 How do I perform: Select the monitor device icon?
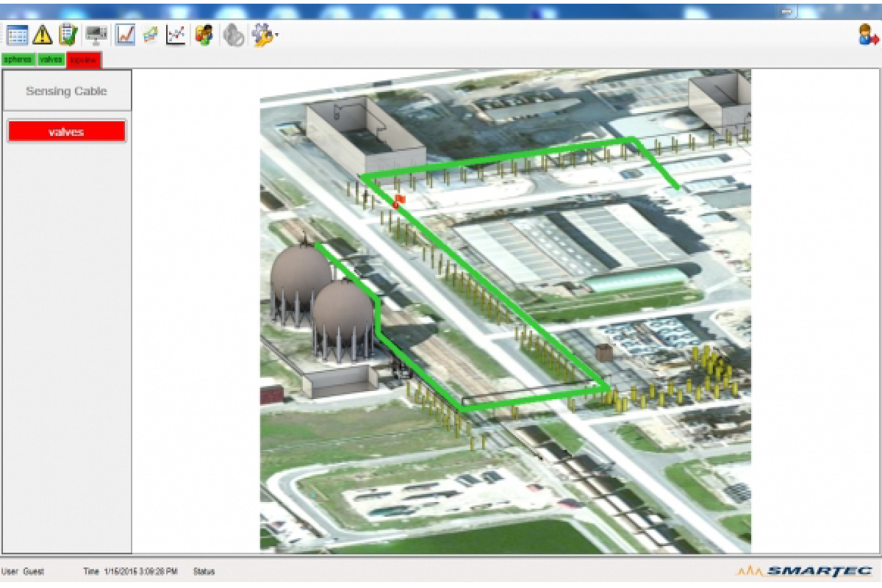point(96,35)
